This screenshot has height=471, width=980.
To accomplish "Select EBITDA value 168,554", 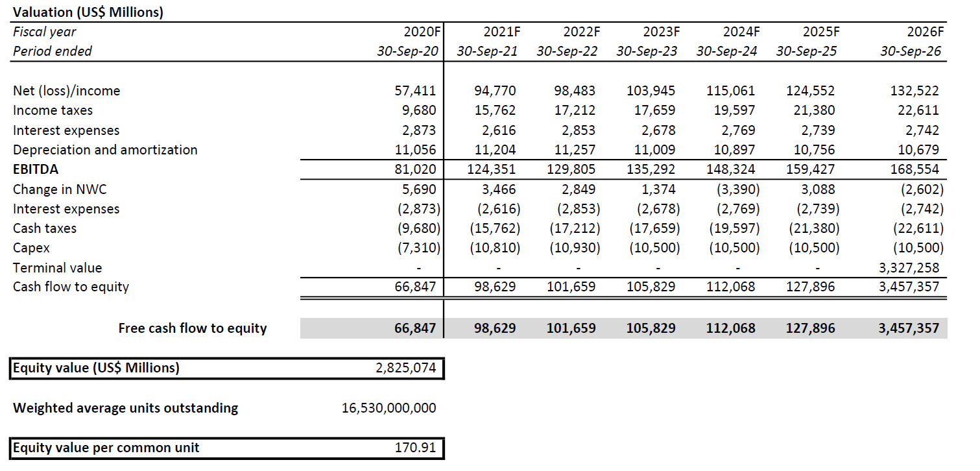I will (914, 169).
